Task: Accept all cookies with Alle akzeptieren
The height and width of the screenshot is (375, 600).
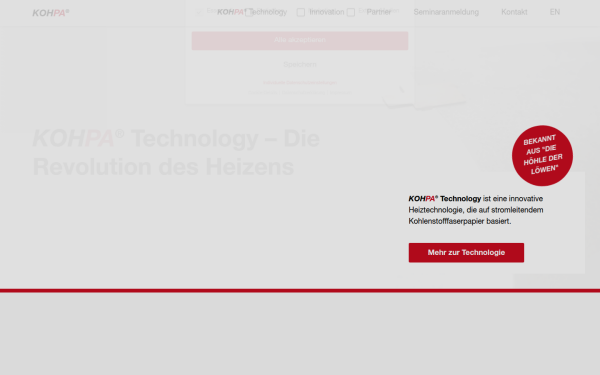Action: click(x=300, y=40)
